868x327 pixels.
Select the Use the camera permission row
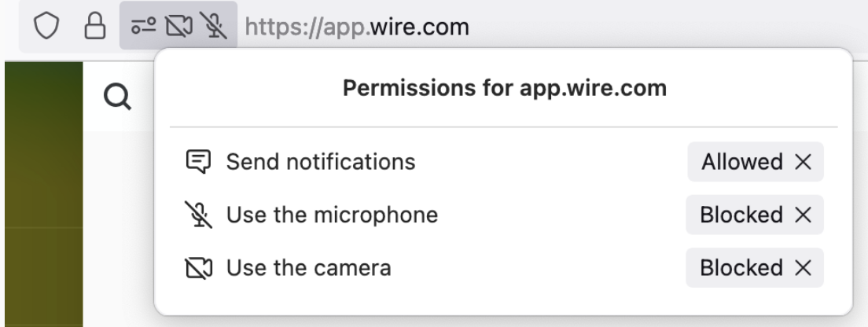click(504, 268)
